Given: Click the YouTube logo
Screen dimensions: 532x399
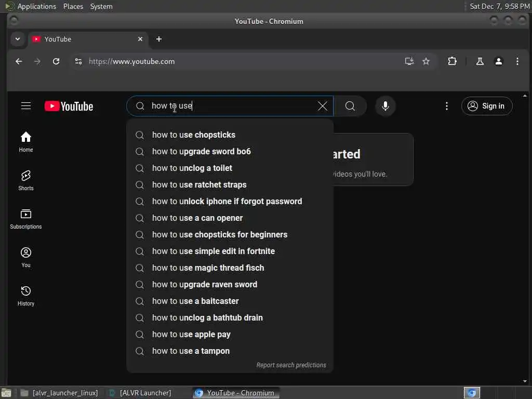Looking at the screenshot, I should point(69,106).
